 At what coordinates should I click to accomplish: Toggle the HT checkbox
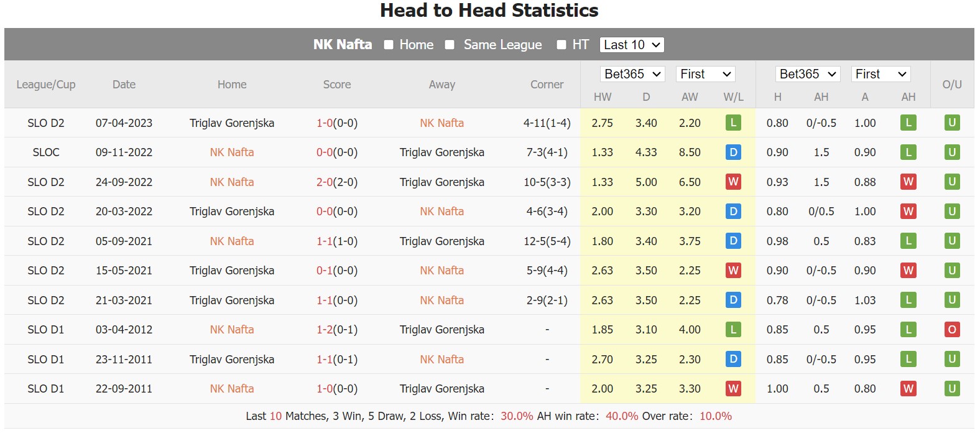pos(562,45)
